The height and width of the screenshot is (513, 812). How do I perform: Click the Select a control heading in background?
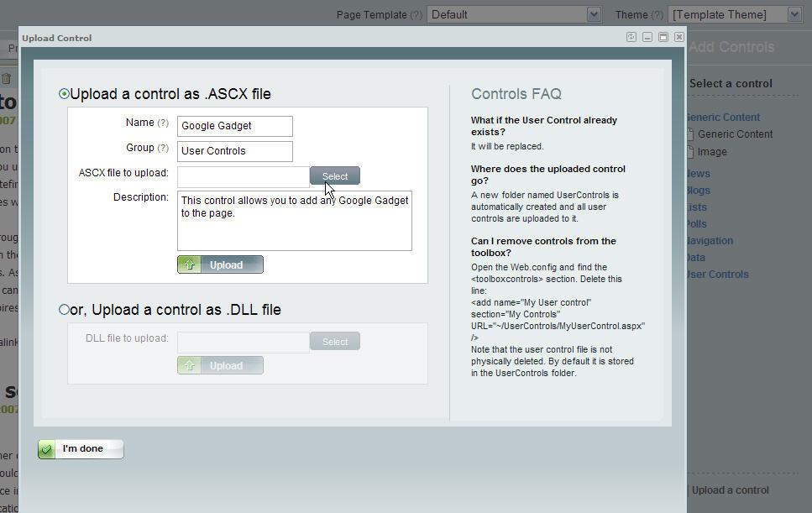[x=731, y=83]
